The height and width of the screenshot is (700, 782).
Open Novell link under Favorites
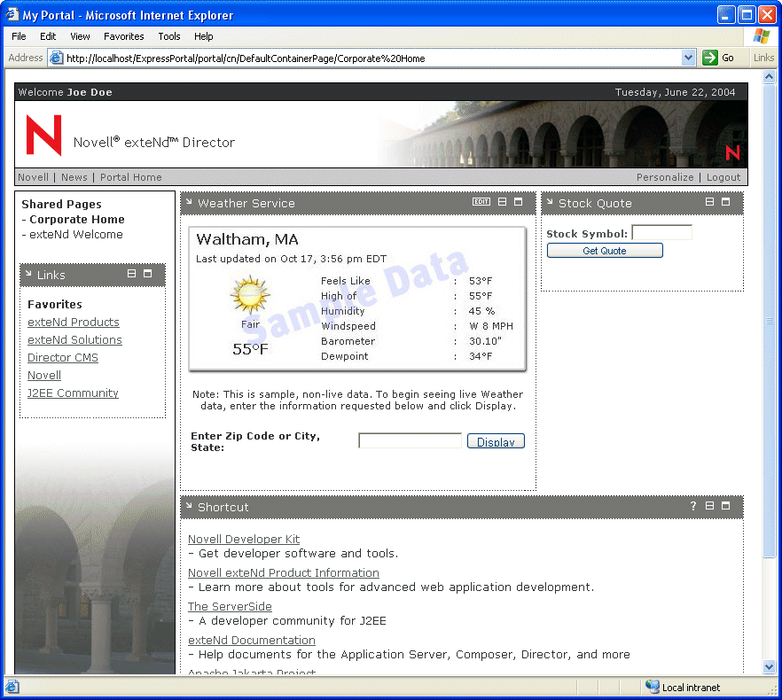pyautogui.click(x=44, y=375)
